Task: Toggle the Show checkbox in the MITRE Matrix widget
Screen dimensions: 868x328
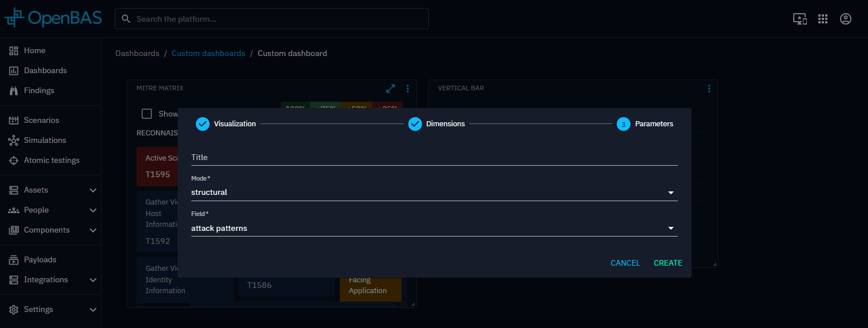Action: click(147, 114)
